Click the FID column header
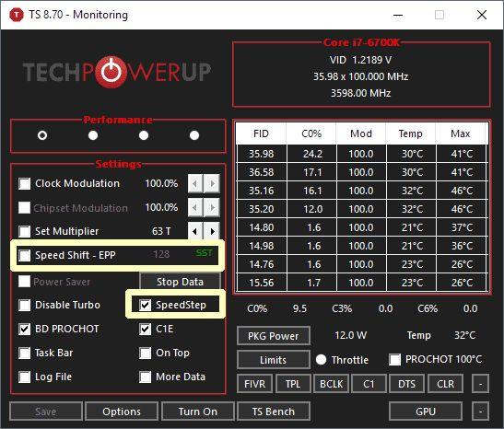This screenshot has width=504, height=429. coord(261,133)
